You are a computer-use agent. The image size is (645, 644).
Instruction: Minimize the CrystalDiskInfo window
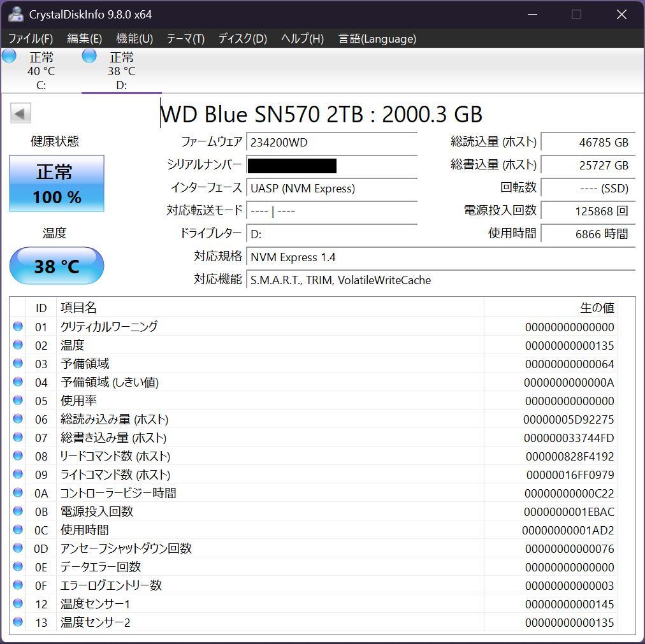tap(533, 15)
